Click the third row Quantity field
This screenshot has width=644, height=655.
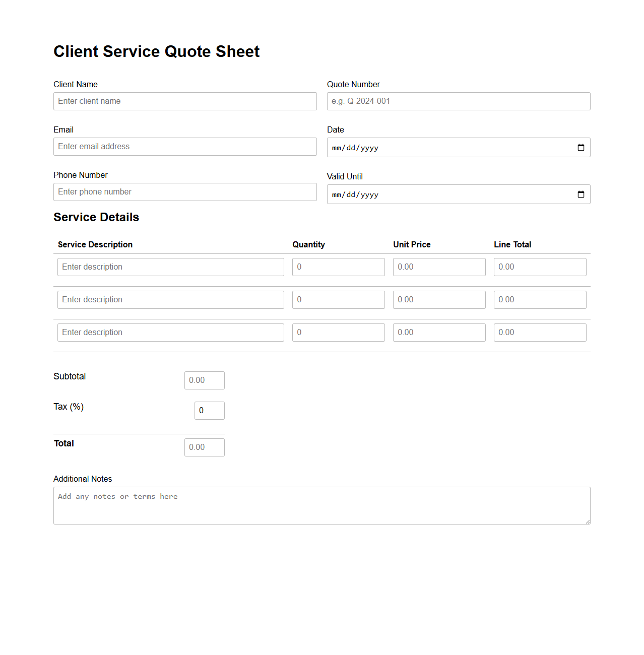[x=338, y=332]
